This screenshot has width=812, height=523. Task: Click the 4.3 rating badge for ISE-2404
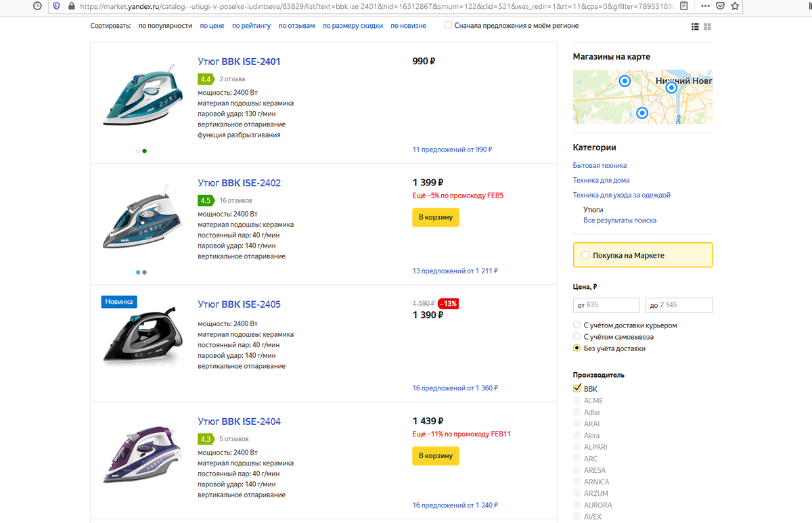click(x=206, y=439)
